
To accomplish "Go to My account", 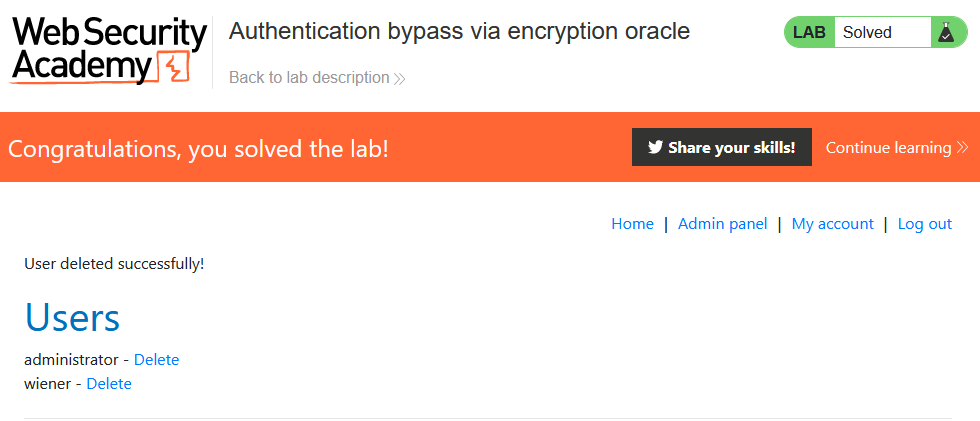I will [x=832, y=224].
